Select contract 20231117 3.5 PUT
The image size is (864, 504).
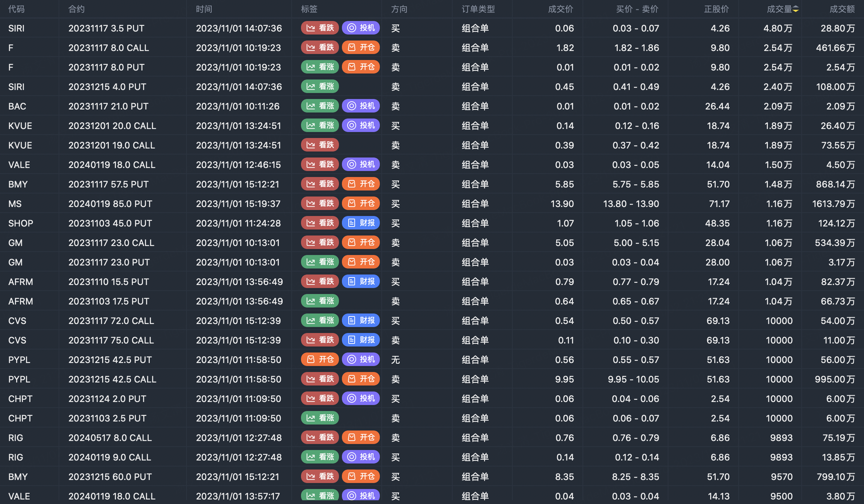106,28
